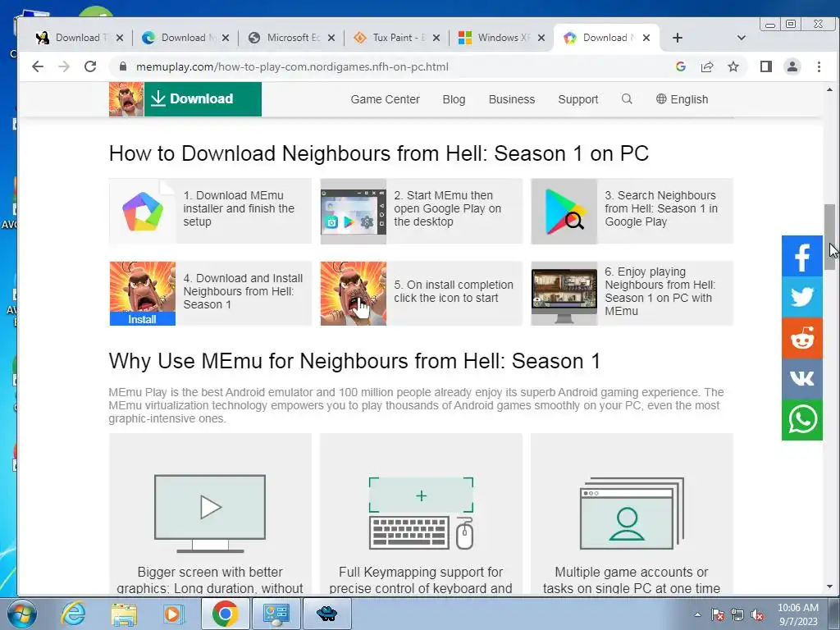
Task: Open the Blog menu item
Action: pos(454,99)
